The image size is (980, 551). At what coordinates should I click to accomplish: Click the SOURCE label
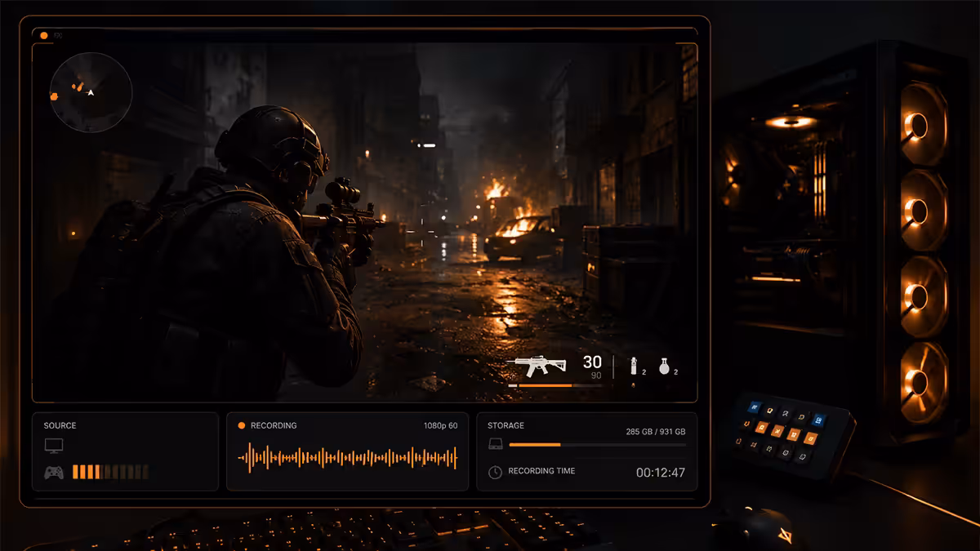(x=60, y=425)
